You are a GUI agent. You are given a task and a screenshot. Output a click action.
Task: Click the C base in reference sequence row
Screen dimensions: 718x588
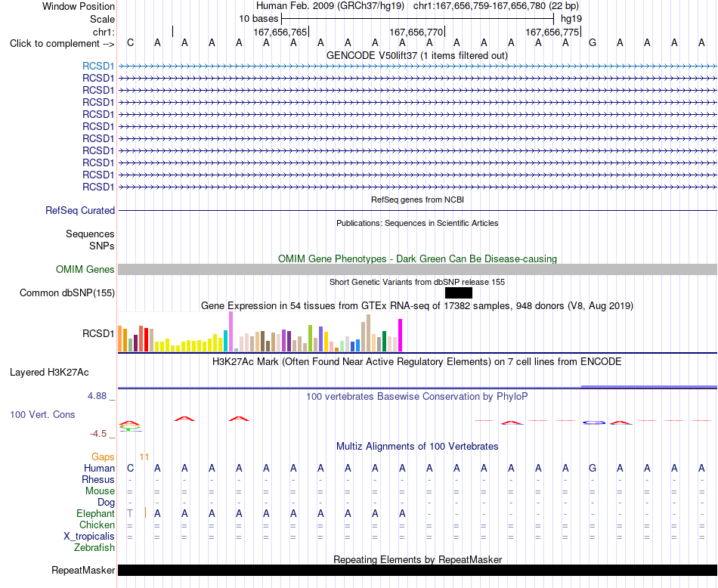pos(131,43)
